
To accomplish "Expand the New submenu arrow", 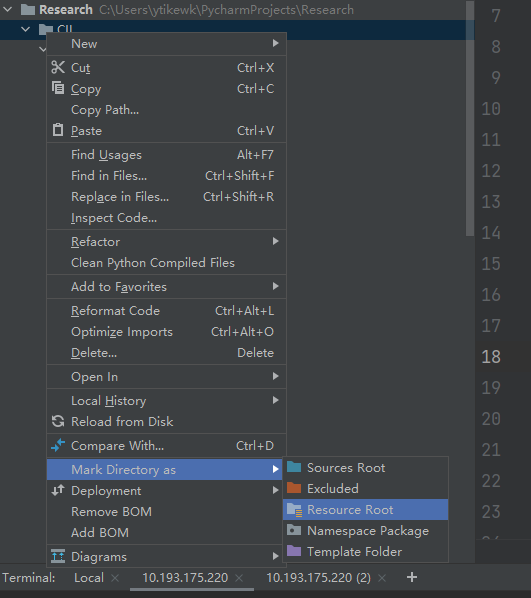I will [x=275, y=43].
